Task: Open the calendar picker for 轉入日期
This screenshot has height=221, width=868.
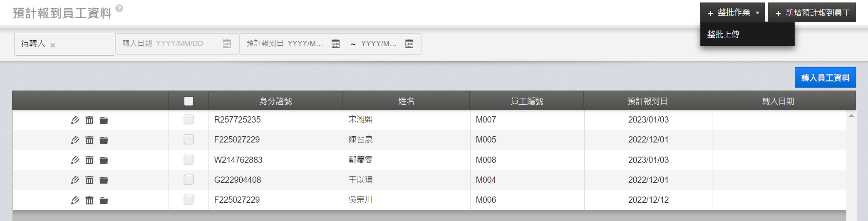Action: [x=227, y=44]
